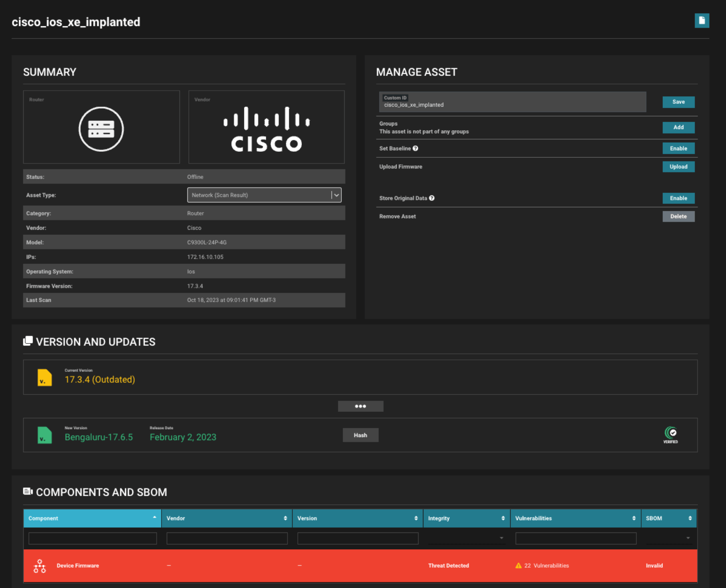726x588 pixels.
Task: Click the Verified badge near the new version
Action: (x=671, y=435)
